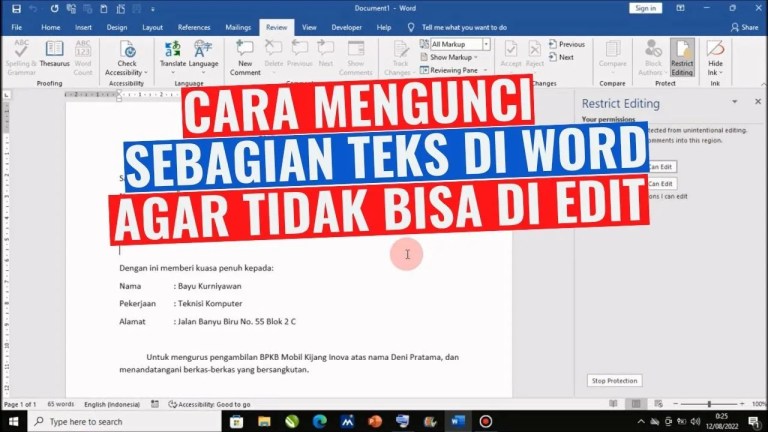The image size is (768, 432).
Task: Open the notification center icon
Action: tap(754, 422)
